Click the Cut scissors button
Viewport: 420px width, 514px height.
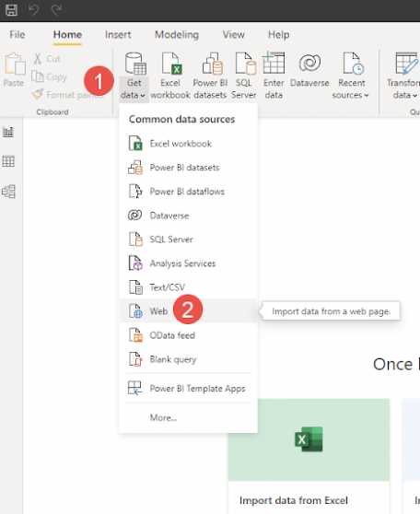[x=47, y=59]
